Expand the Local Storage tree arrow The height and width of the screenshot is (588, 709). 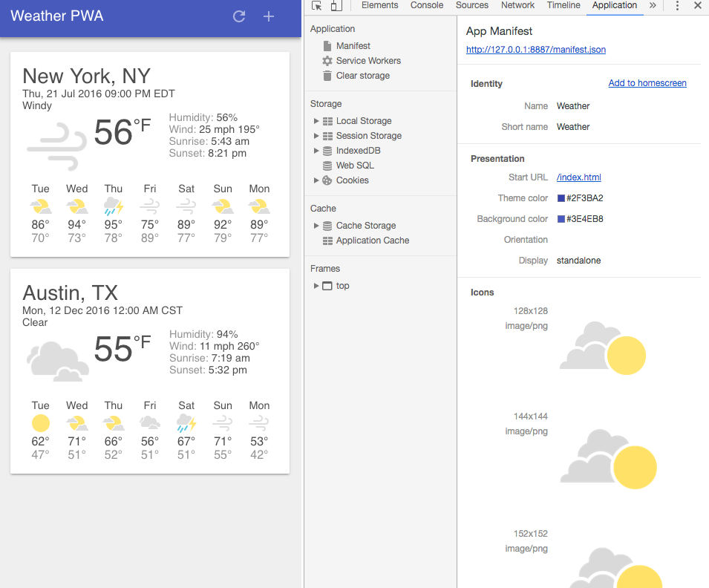tap(316, 121)
